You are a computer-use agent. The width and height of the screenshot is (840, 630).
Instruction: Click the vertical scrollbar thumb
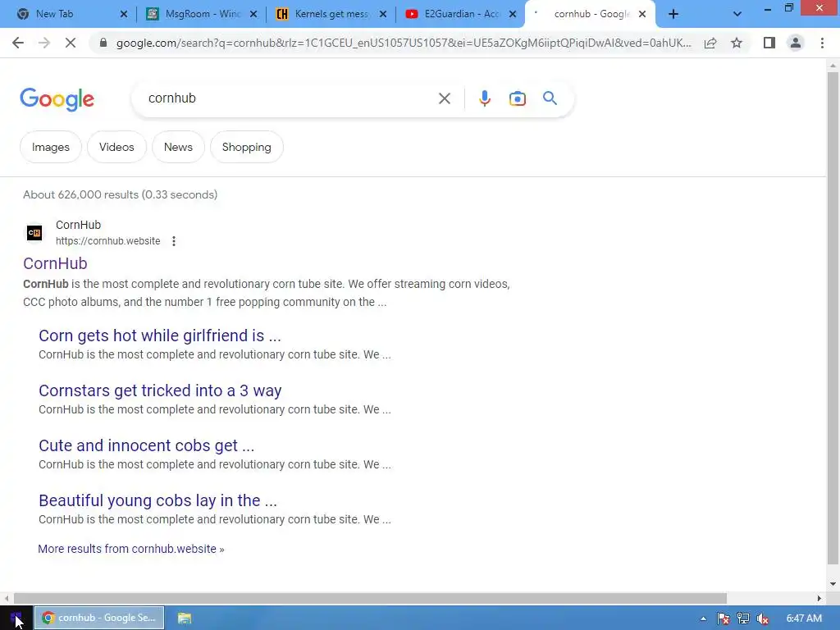pos(833,318)
